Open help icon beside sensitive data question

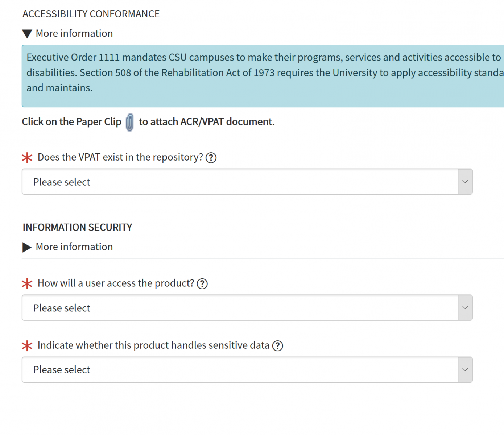(x=278, y=346)
